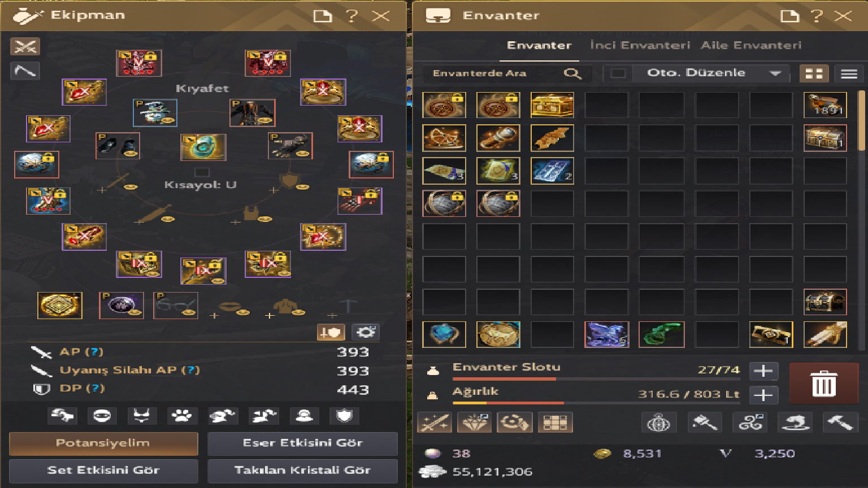Toggle the checkbox beside Oto. Düzenle
868x488 pixels.
tap(618, 73)
